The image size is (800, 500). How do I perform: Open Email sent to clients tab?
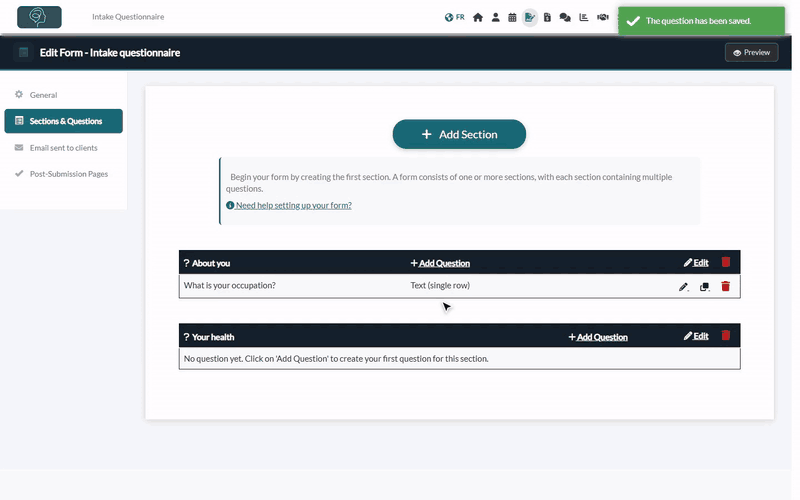(63, 148)
